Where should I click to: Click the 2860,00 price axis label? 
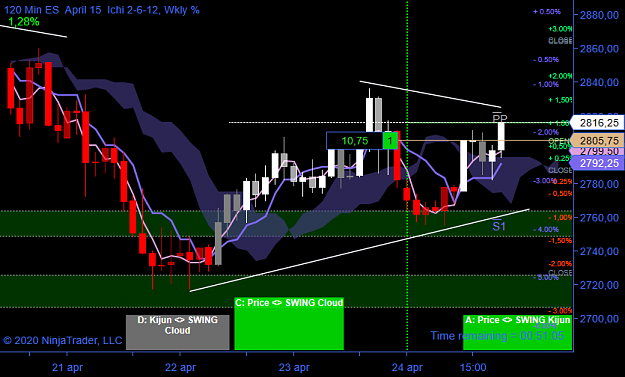pyautogui.click(x=599, y=49)
